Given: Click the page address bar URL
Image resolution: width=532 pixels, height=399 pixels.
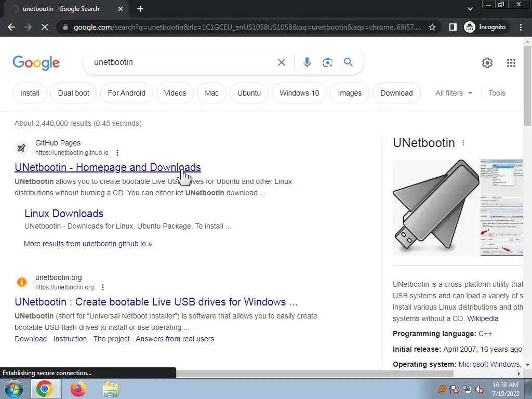Looking at the screenshot, I should coord(247,27).
